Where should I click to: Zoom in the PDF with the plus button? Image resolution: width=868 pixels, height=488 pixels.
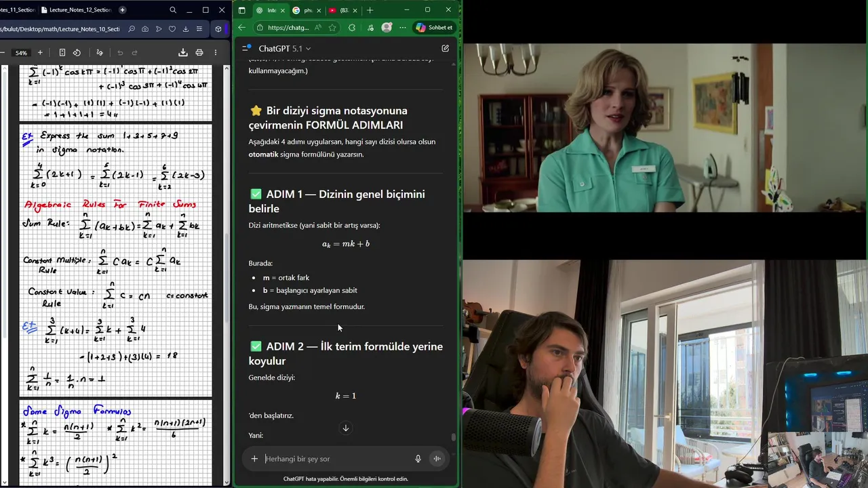point(40,52)
